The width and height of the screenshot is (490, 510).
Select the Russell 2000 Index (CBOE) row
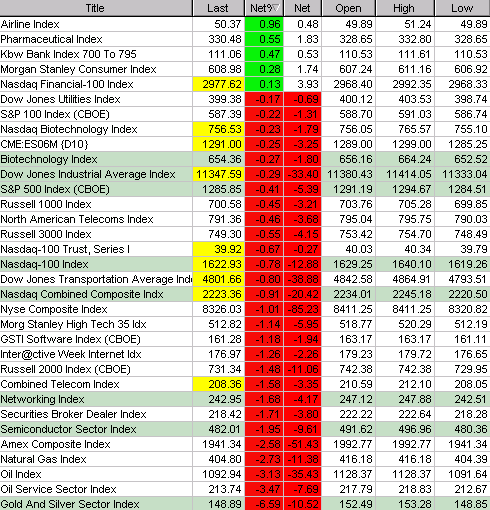245,369
